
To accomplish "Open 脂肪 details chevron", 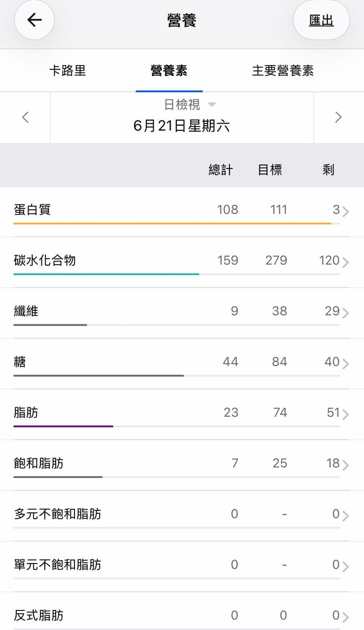I will click(346, 415).
